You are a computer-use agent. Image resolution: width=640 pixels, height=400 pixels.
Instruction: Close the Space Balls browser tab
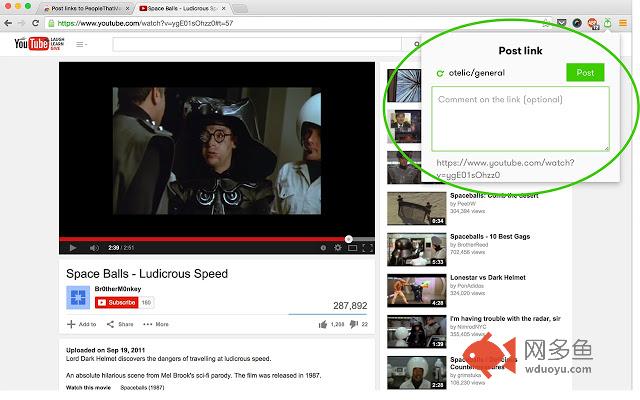(224, 8)
